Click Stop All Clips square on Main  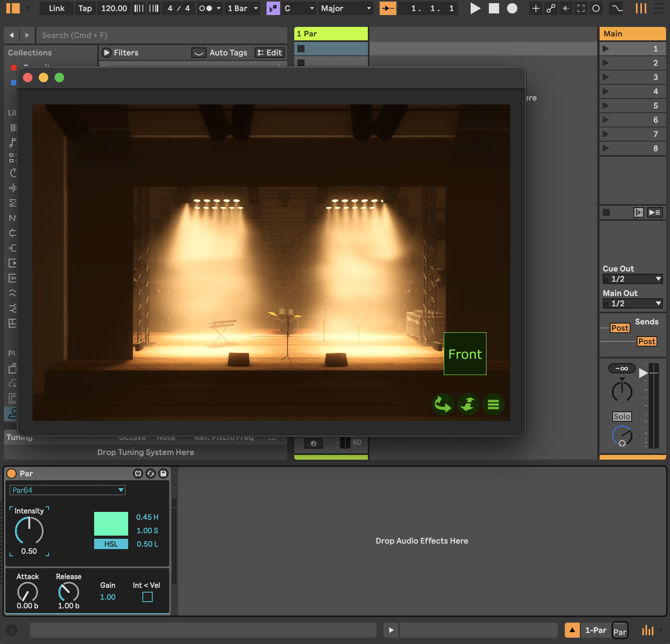[x=606, y=212]
